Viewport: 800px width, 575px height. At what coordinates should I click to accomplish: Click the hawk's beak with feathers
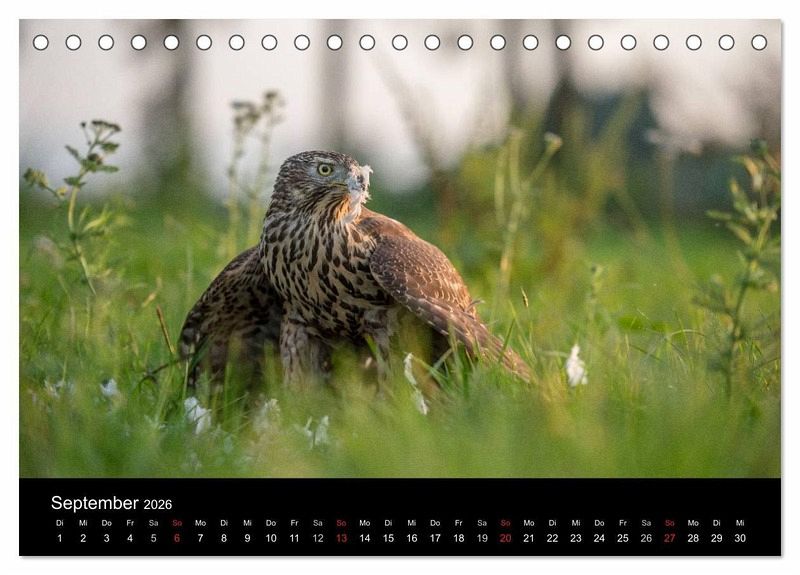[x=357, y=183]
